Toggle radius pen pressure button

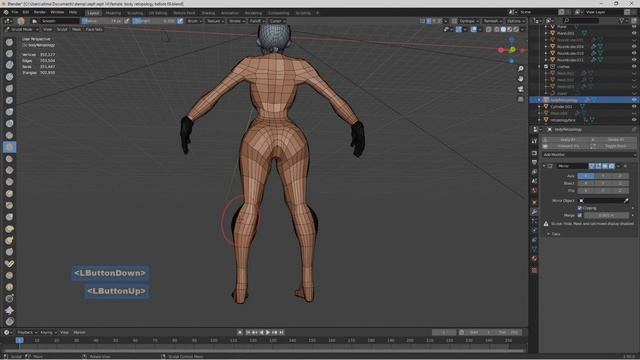click(x=127, y=21)
